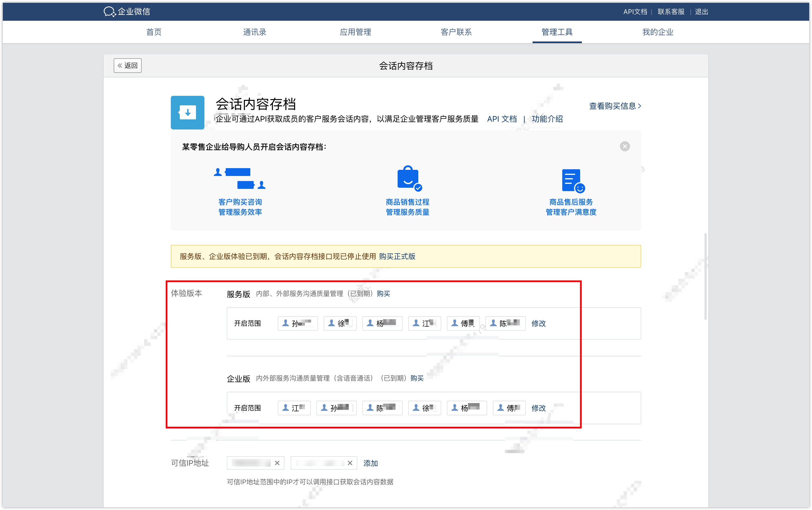Image resolution: width=812 pixels, height=510 pixels.
Task: Select member 陈 in 服务版 range
Action: pos(505,323)
